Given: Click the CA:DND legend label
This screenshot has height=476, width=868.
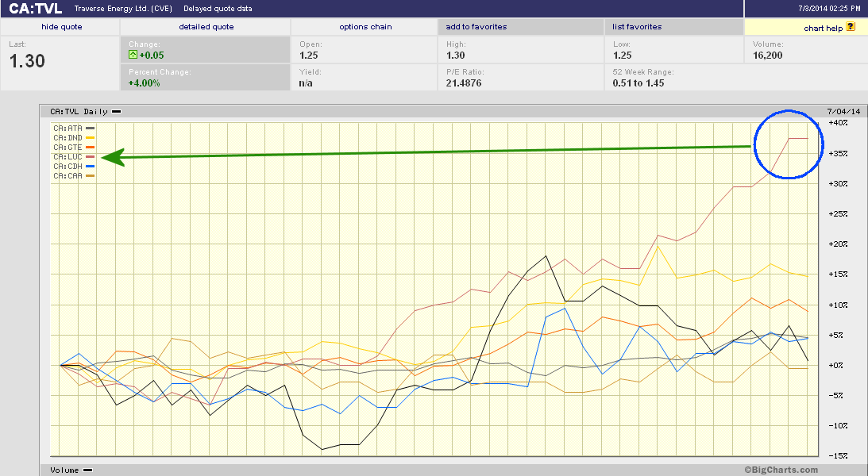Looking at the screenshot, I should tap(68, 138).
